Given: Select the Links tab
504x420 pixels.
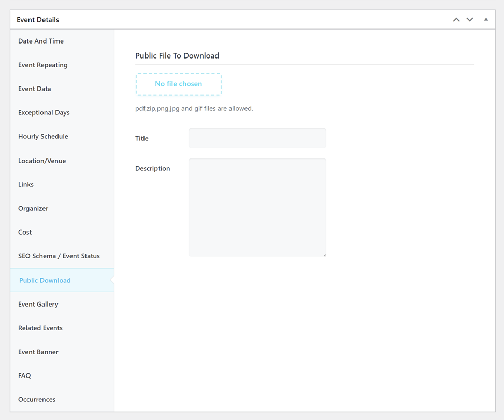Looking at the screenshot, I should pyautogui.click(x=26, y=184).
